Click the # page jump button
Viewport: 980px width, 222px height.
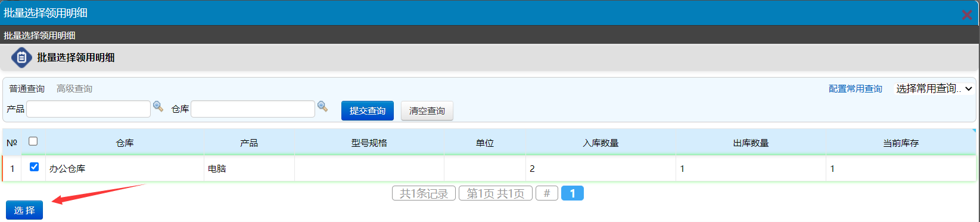click(x=547, y=193)
